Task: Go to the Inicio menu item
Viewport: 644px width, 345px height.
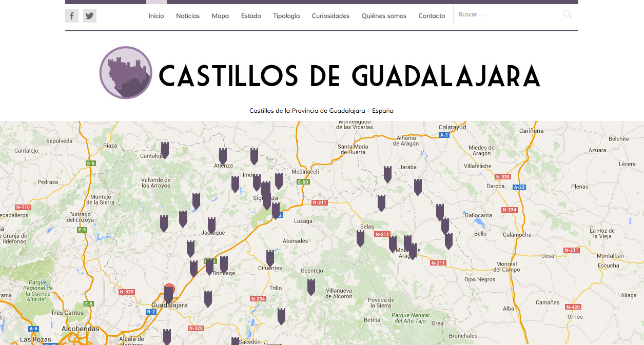Action: pos(156,16)
